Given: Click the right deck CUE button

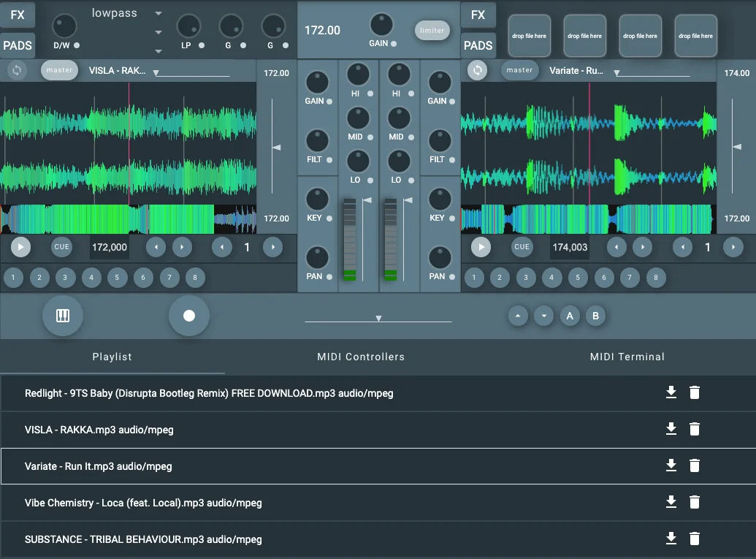Looking at the screenshot, I should (x=522, y=247).
